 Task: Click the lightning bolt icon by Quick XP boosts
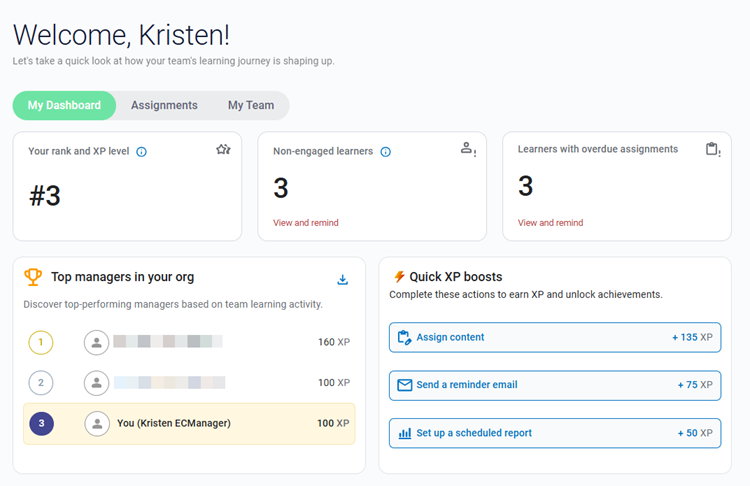pos(399,277)
